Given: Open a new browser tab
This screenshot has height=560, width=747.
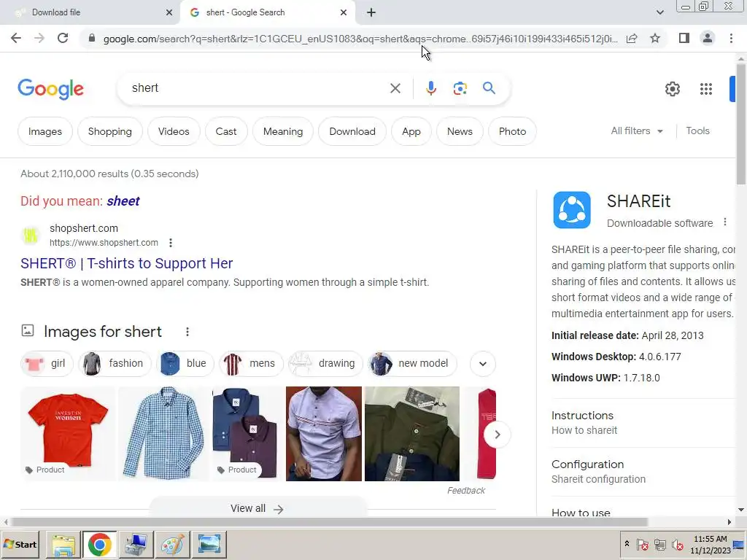Looking at the screenshot, I should pos(371,13).
